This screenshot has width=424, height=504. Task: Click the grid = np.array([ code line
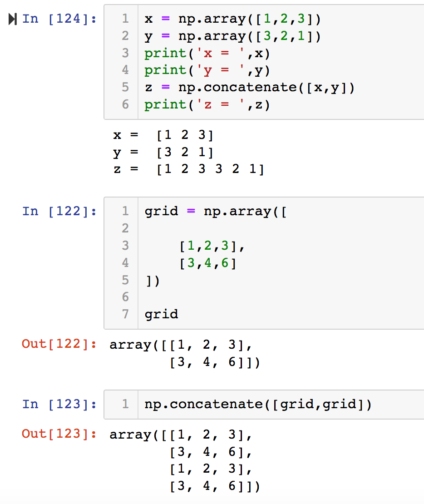pos(216,212)
